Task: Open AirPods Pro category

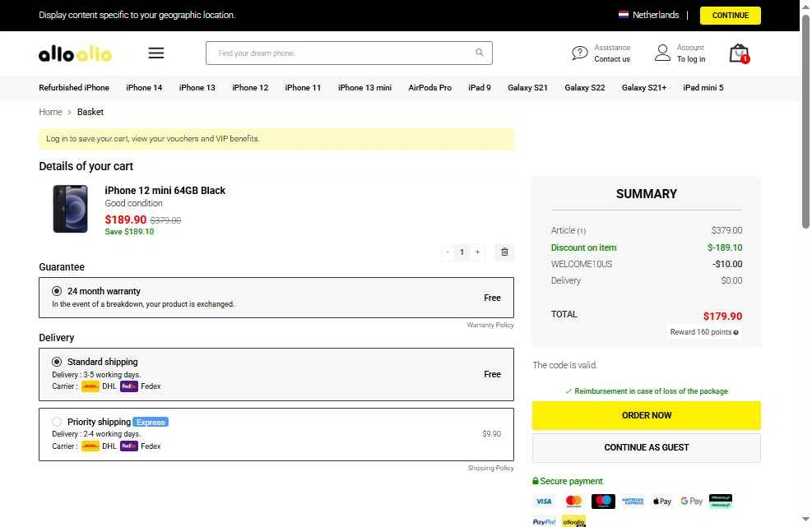Action: [x=429, y=87]
